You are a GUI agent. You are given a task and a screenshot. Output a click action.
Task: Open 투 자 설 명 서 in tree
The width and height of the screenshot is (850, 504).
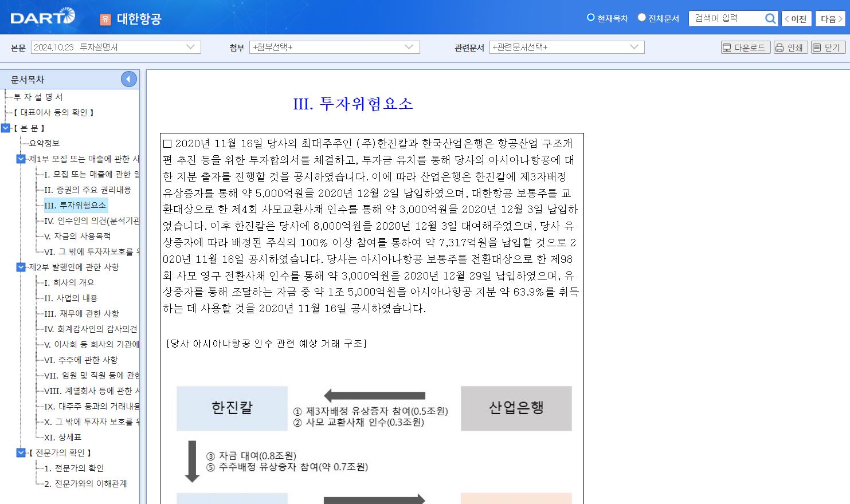[x=38, y=97]
